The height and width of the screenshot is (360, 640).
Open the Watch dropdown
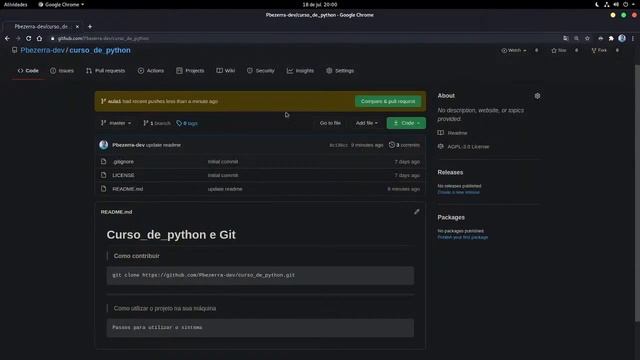click(514, 50)
